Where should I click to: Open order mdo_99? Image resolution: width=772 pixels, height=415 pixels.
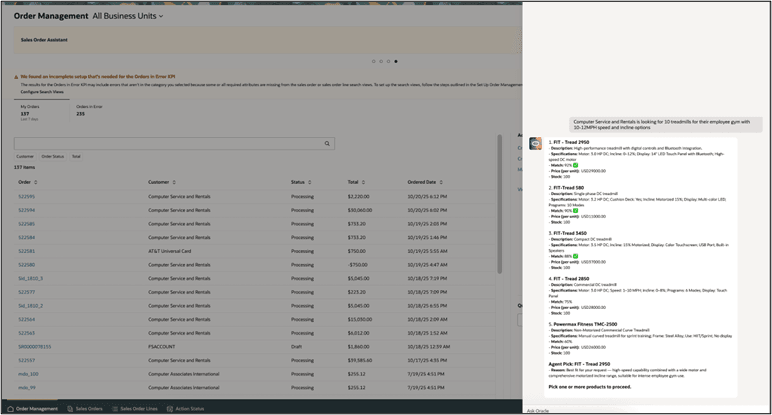pos(27,388)
